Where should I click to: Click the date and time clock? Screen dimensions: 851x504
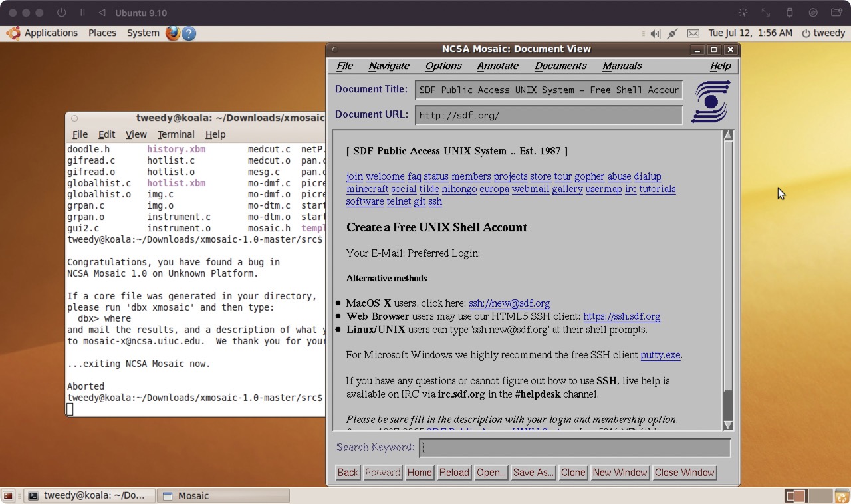751,33
